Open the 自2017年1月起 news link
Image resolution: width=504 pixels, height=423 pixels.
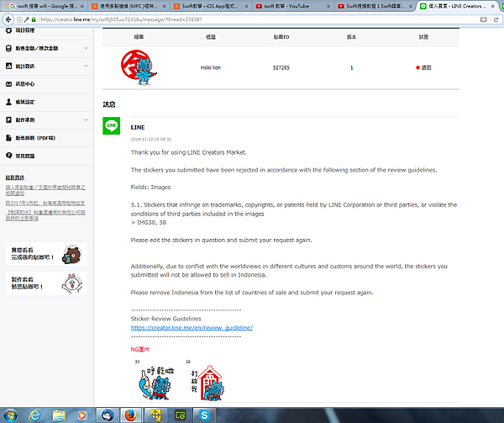[x=45, y=203]
